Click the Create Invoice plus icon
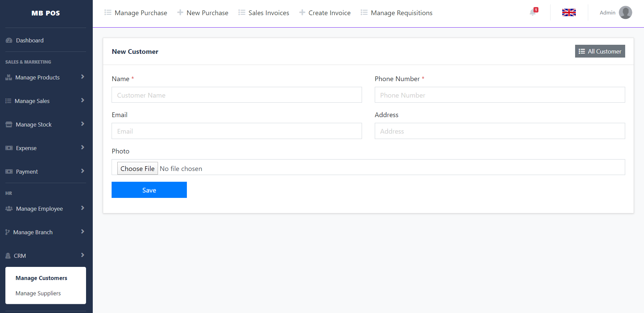 pos(302,12)
